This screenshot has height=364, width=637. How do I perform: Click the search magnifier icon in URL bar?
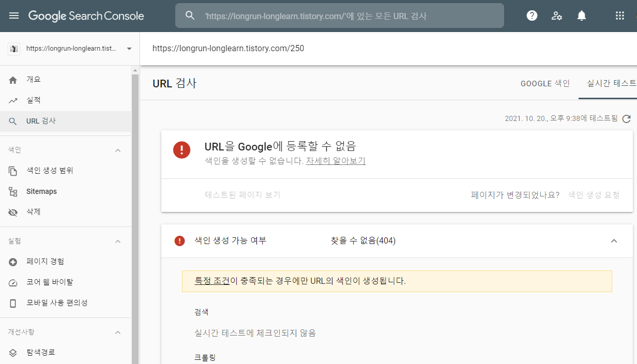(190, 16)
